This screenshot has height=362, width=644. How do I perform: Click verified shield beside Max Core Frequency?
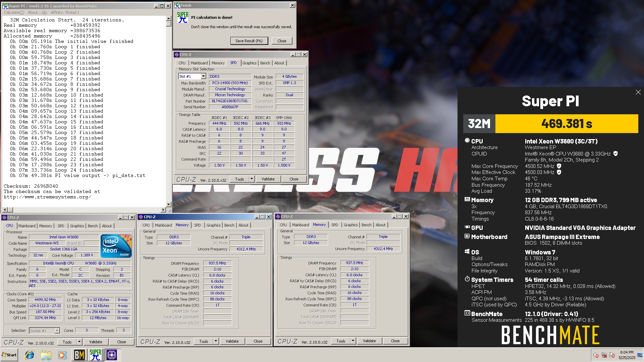click(x=559, y=166)
